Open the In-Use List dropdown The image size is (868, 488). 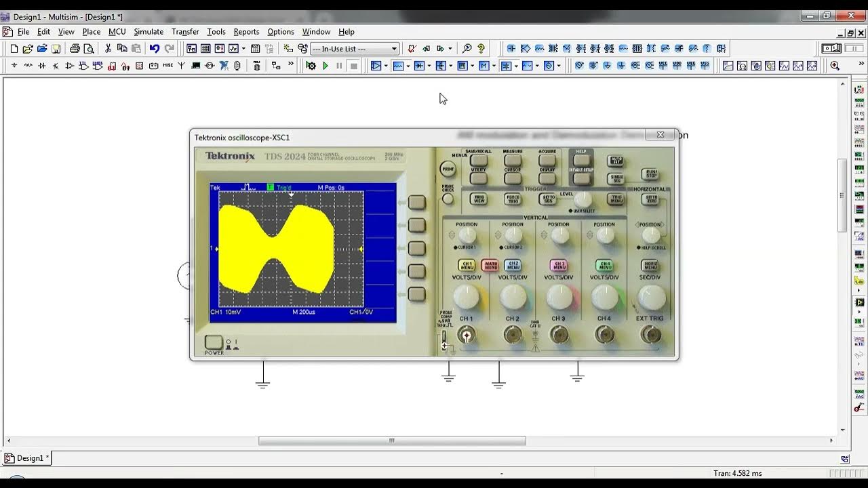coord(355,49)
